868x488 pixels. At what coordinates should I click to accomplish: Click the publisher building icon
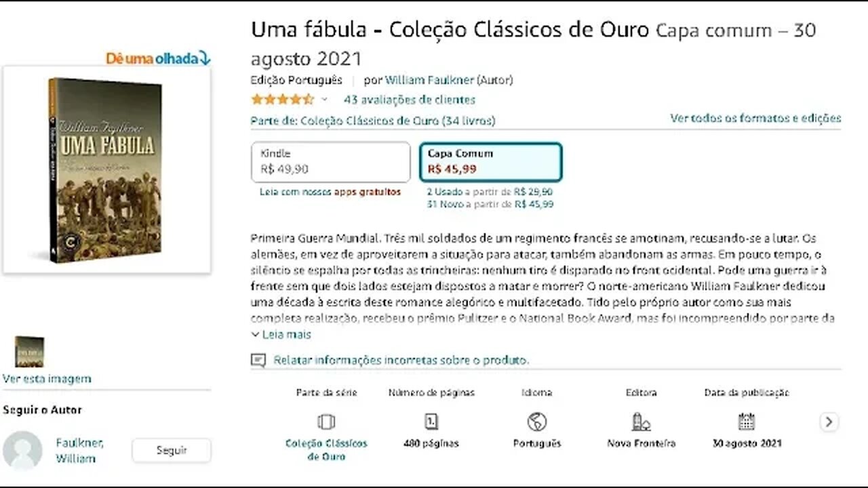[x=641, y=422]
